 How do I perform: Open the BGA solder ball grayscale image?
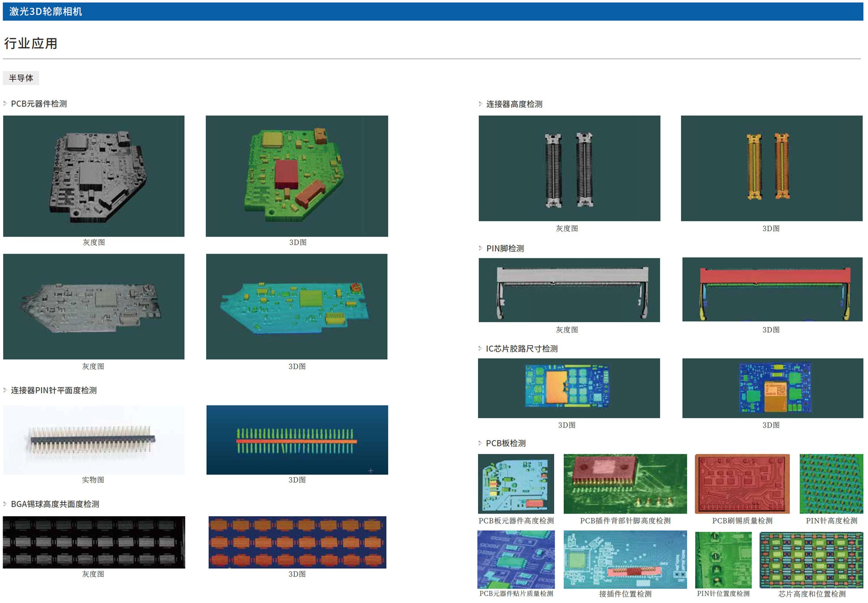tap(94, 542)
